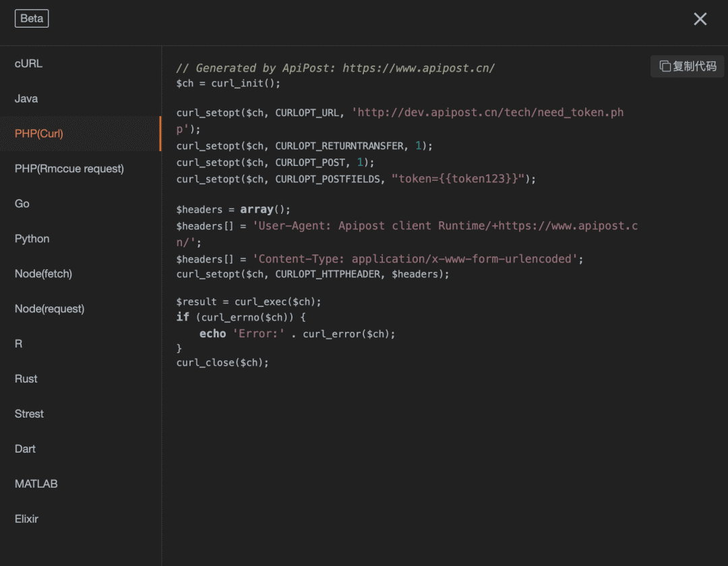Viewport: 728px width, 566px height.
Task: Click the CURLOPT_POST line
Action: click(x=275, y=163)
